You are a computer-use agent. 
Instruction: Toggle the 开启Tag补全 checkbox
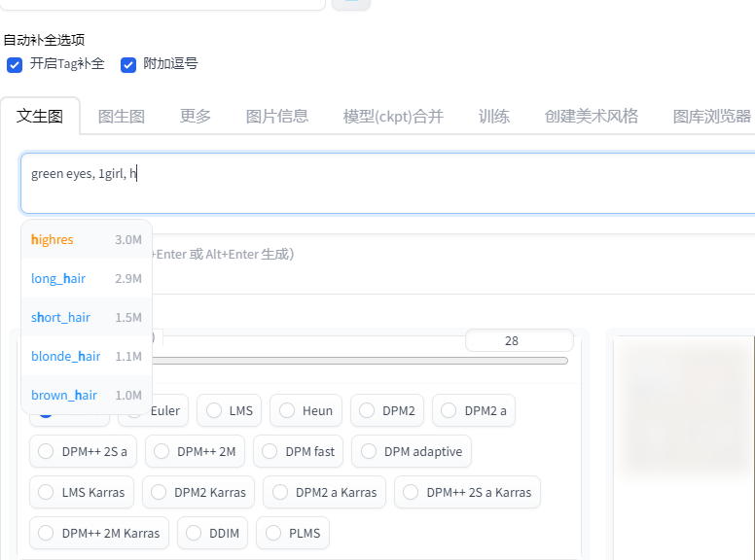15,64
